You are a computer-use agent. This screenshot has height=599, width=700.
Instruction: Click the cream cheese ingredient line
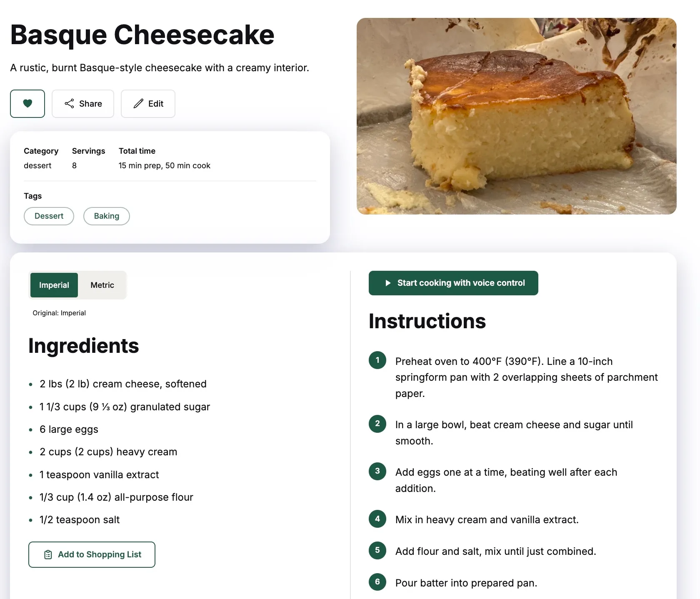123,384
